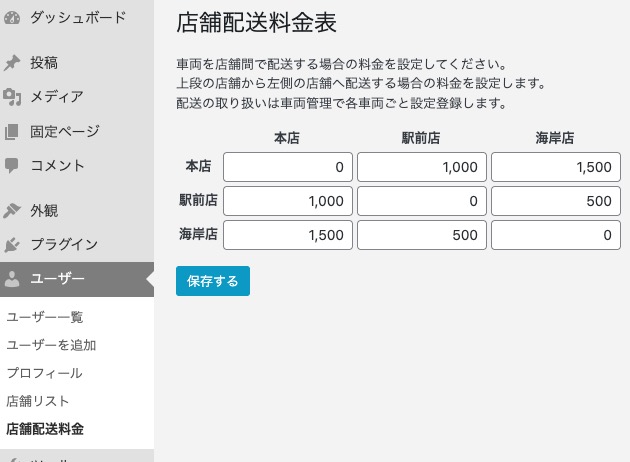Viewport: 630px width, 462px height.
Task: Select the pushpin icon for 投稿
Action: 12,63
